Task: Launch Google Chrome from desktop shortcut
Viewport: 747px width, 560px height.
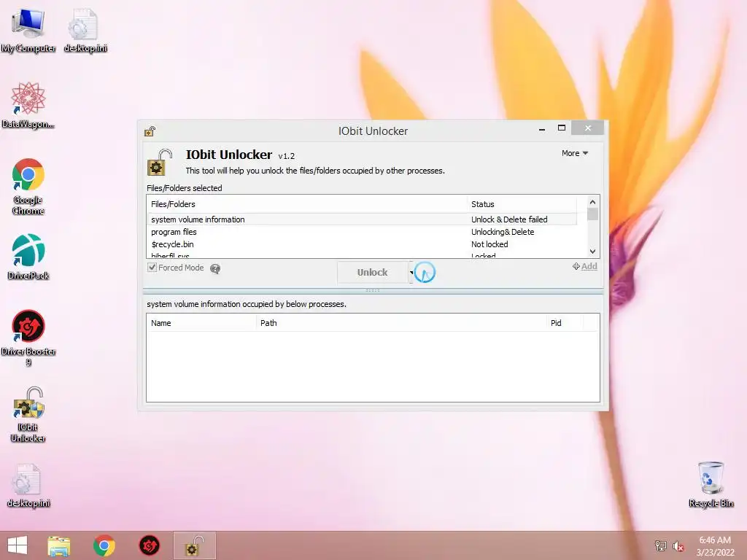Action: point(28,186)
